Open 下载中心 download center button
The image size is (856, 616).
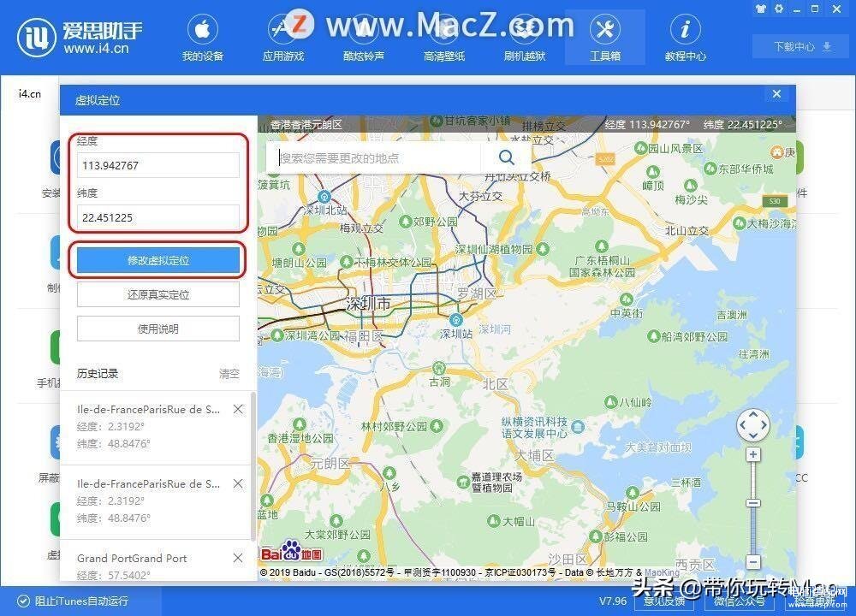coord(803,47)
